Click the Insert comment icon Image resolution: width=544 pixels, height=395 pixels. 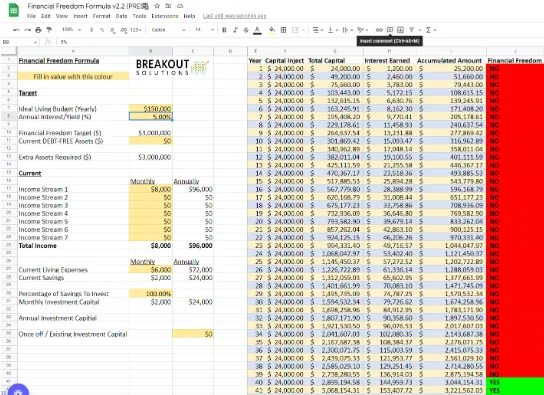click(x=390, y=30)
